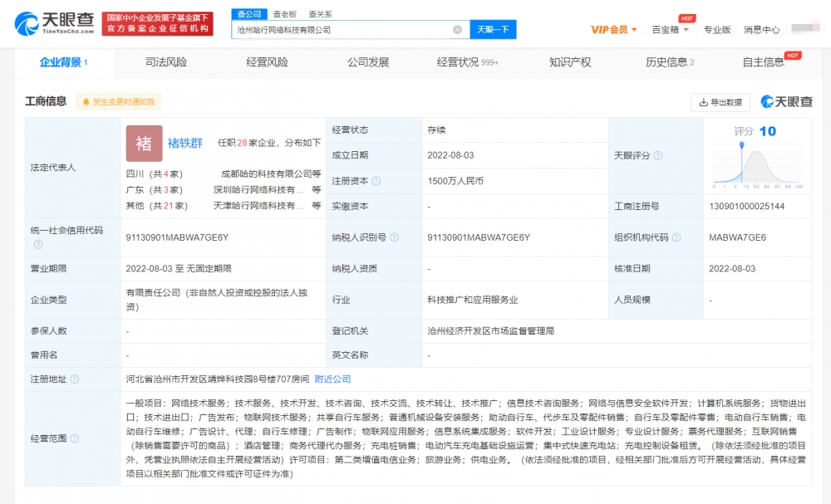Click the help icon next to 注册资本

click(x=376, y=181)
